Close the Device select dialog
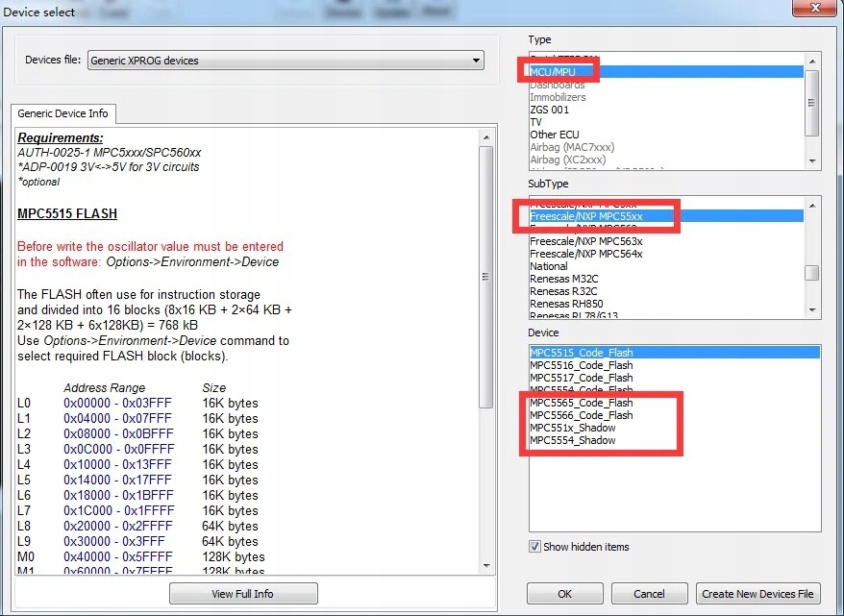This screenshot has height=616, width=844. (x=813, y=10)
